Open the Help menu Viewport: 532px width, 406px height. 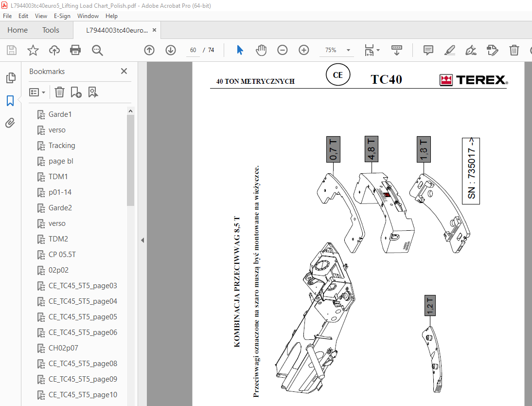click(111, 16)
